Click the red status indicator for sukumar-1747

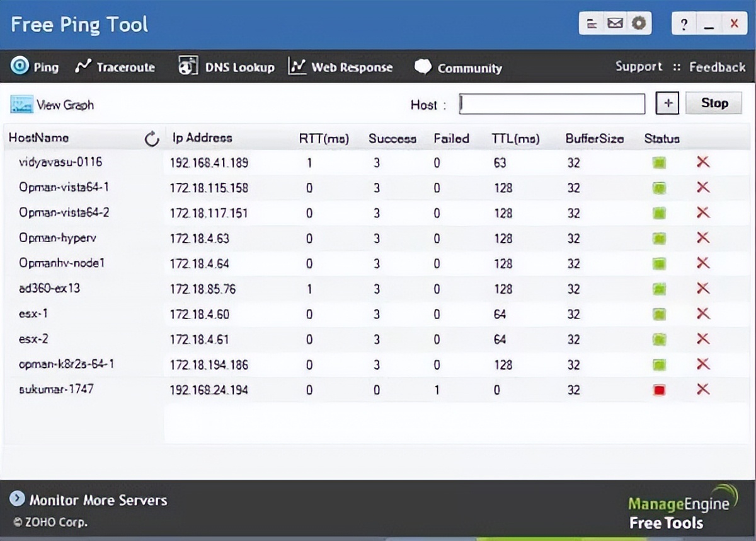click(x=659, y=390)
